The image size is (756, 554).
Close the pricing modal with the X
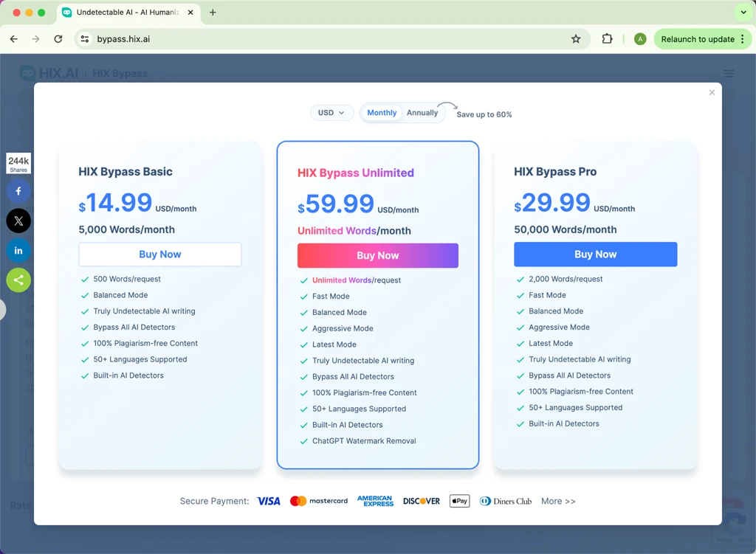[712, 92]
